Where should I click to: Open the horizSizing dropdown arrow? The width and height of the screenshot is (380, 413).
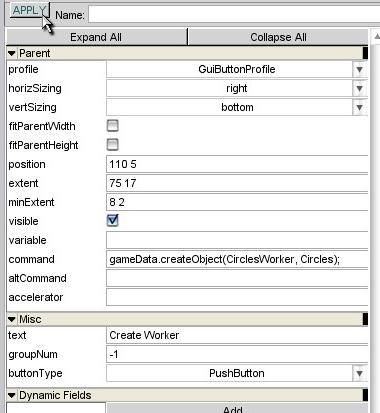pyautogui.click(x=359, y=88)
